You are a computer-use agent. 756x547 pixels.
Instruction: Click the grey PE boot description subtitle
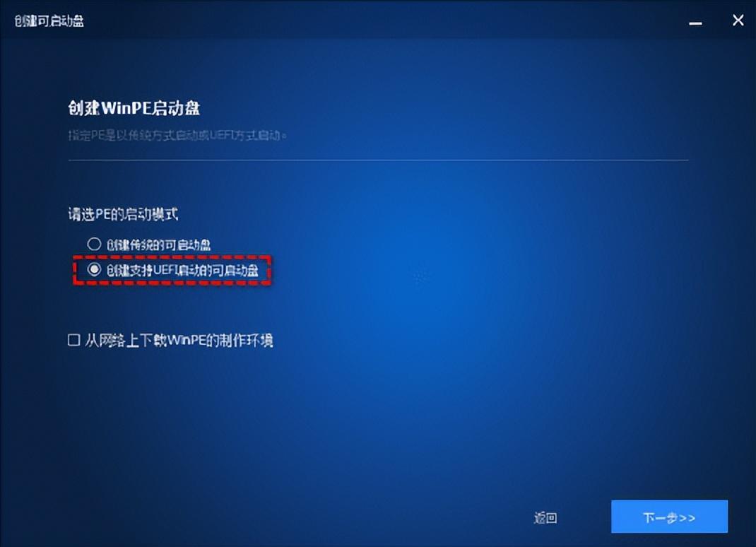(177, 136)
